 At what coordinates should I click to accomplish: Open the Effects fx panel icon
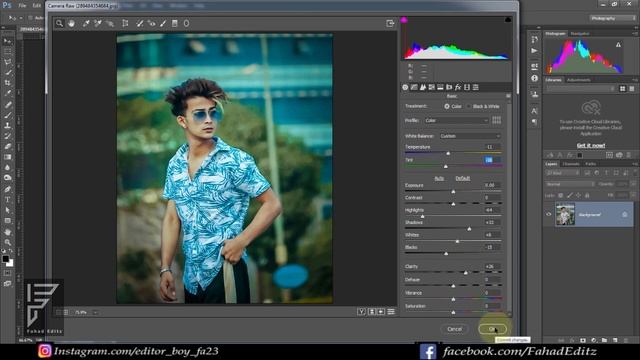[x=458, y=87]
